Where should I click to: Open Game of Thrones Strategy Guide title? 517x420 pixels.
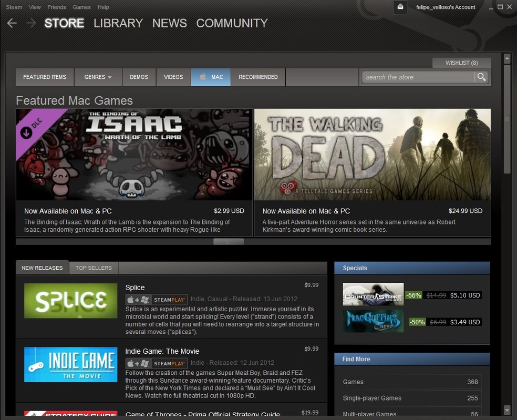pos(203,414)
